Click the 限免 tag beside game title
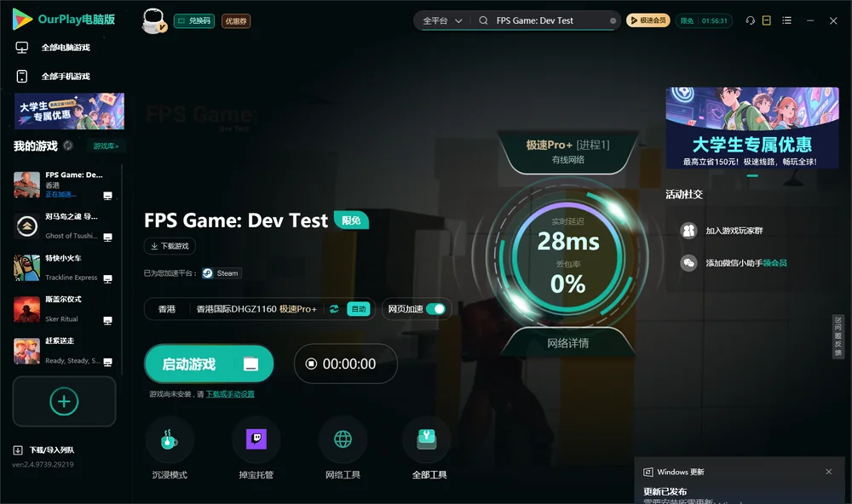 tap(351, 220)
